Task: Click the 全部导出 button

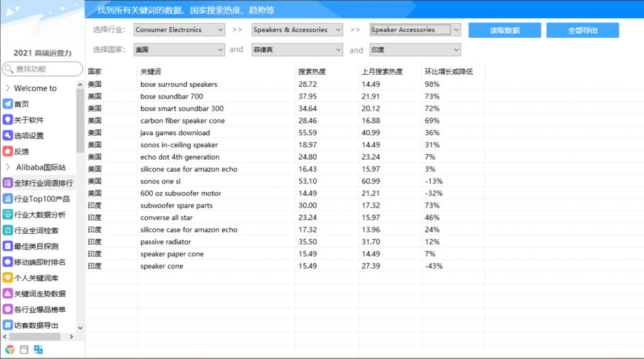Action: 582,30
